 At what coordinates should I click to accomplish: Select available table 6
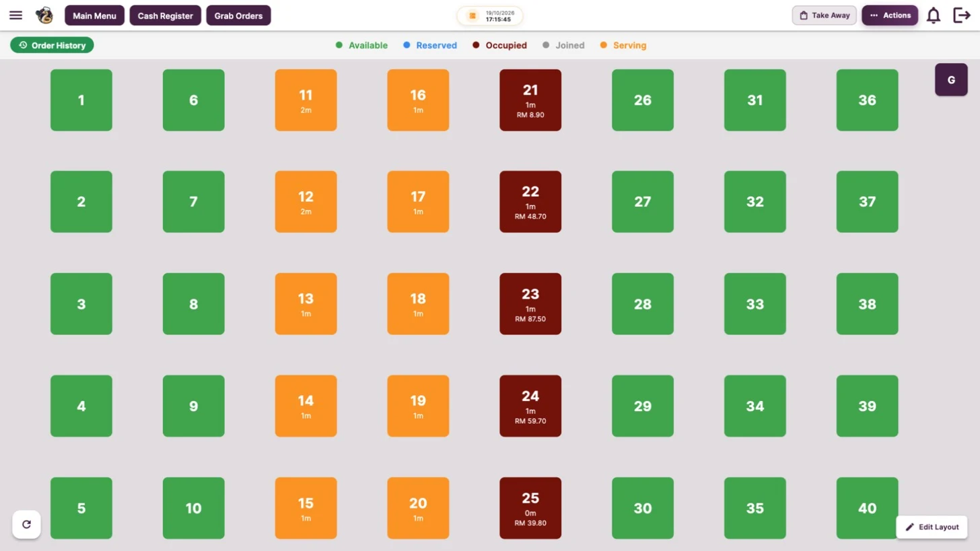tap(194, 100)
